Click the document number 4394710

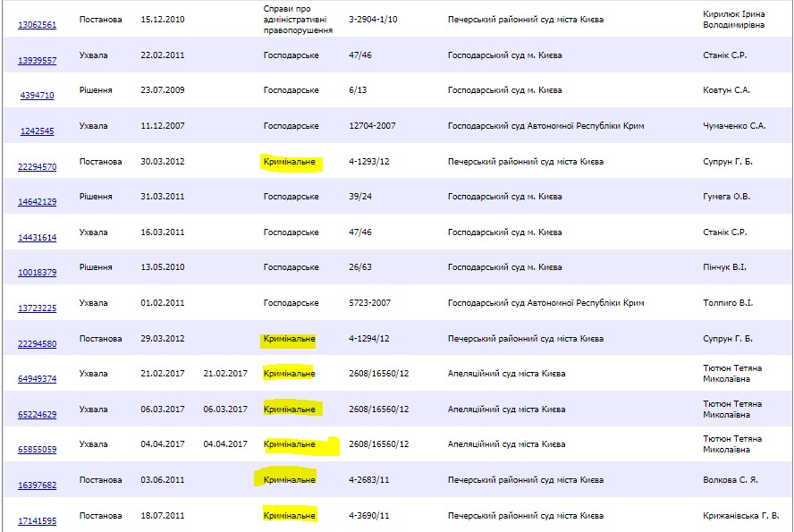[x=38, y=96]
